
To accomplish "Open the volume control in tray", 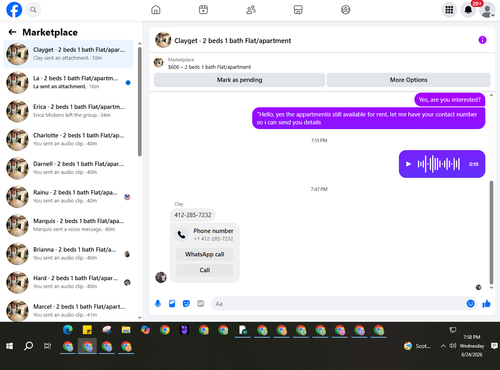I will (x=453, y=346).
